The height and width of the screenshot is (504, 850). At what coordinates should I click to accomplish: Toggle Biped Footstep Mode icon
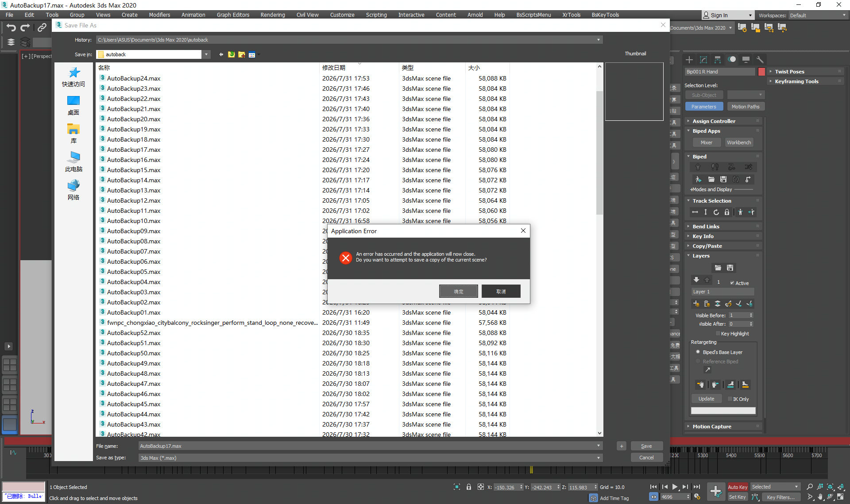pos(715,167)
